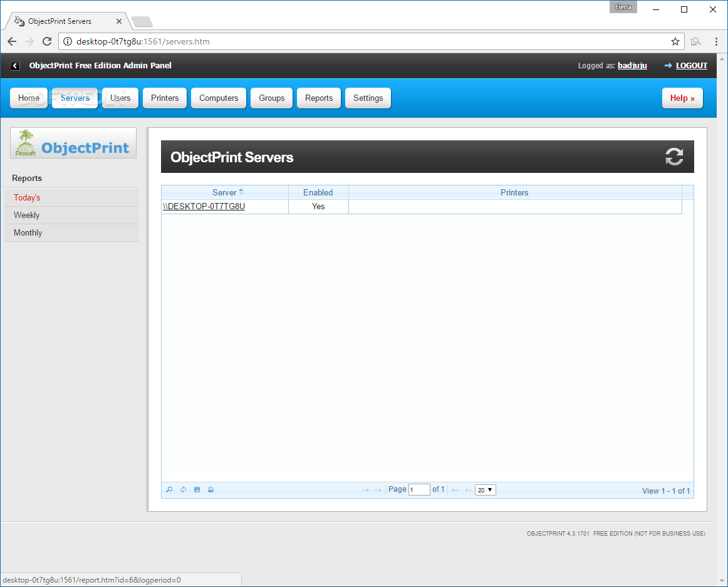Open the Home tab
The height and width of the screenshot is (587, 728).
tap(29, 98)
